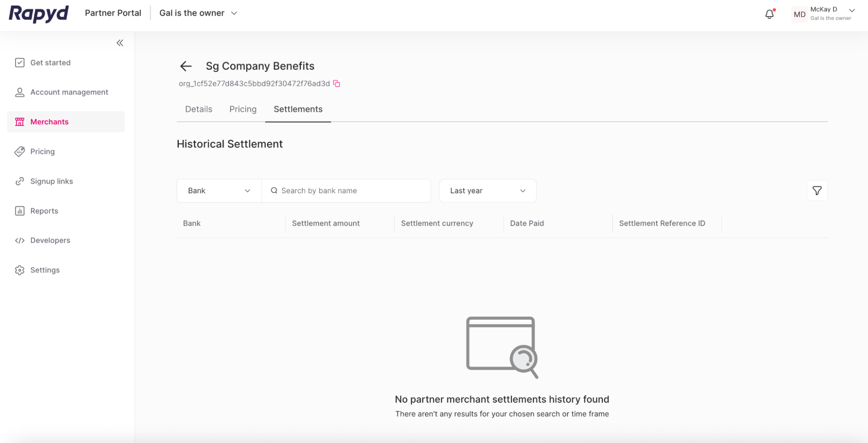Click the Settings gear icon
The height and width of the screenshot is (443, 868).
20,270
